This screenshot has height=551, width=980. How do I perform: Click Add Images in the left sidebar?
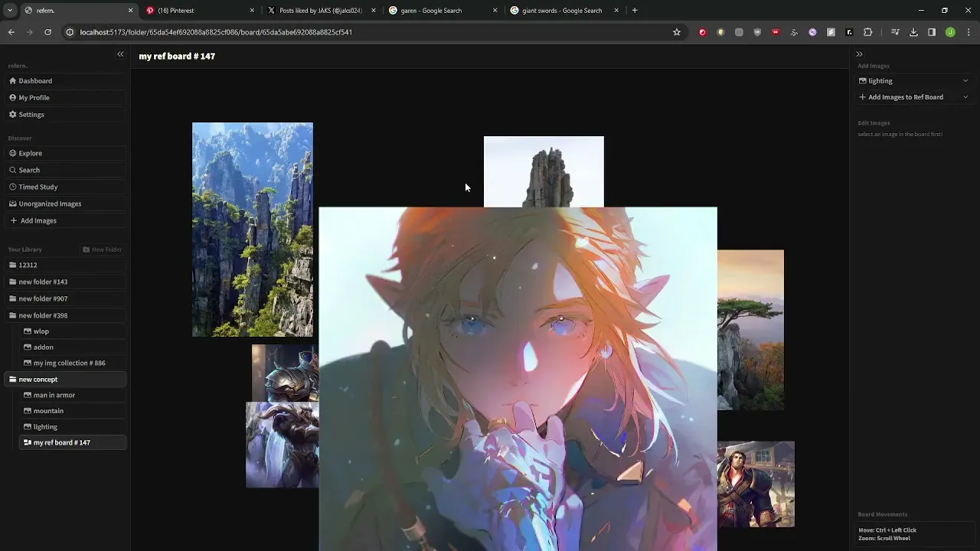point(65,220)
